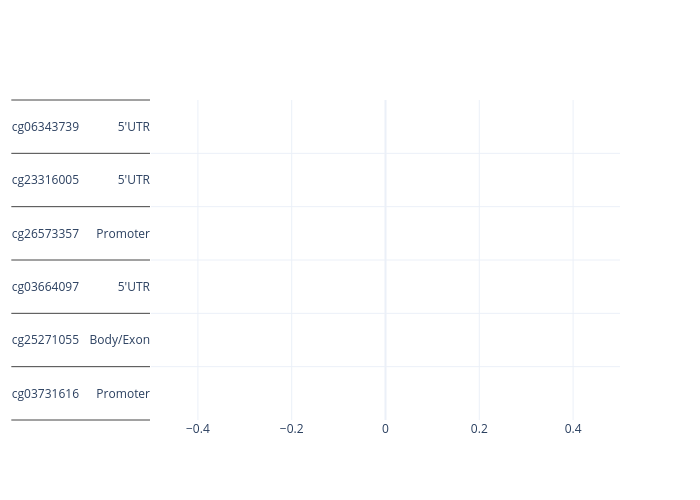The height and width of the screenshot is (500, 700).
Task: Click the Promoter label beside cg03731616
Action: click(x=123, y=394)
